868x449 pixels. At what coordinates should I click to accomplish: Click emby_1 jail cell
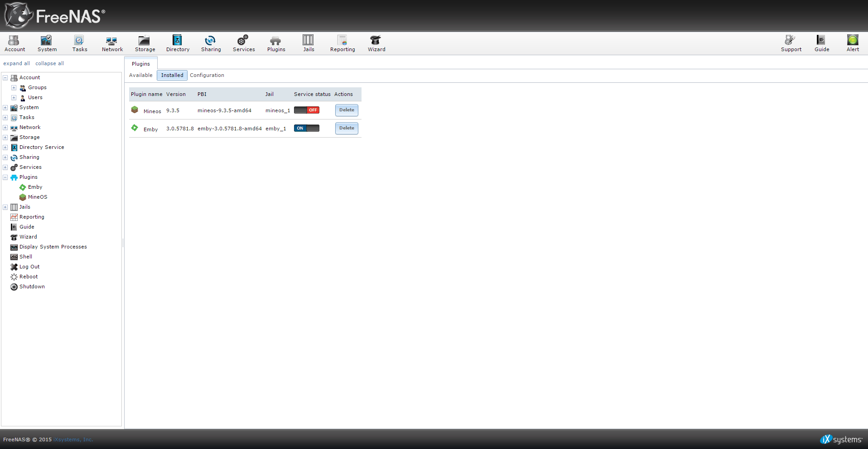point(276,129)
